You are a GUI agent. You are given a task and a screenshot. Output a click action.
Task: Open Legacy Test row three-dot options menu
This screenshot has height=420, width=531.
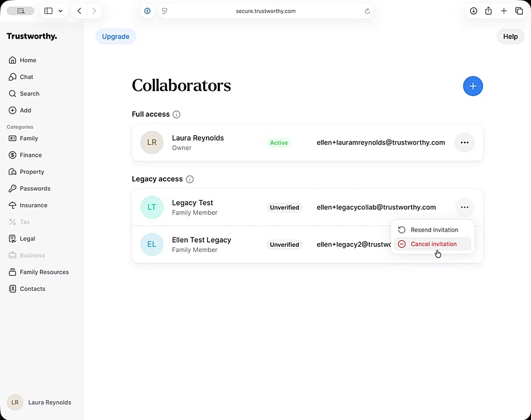tap(464, 207)
